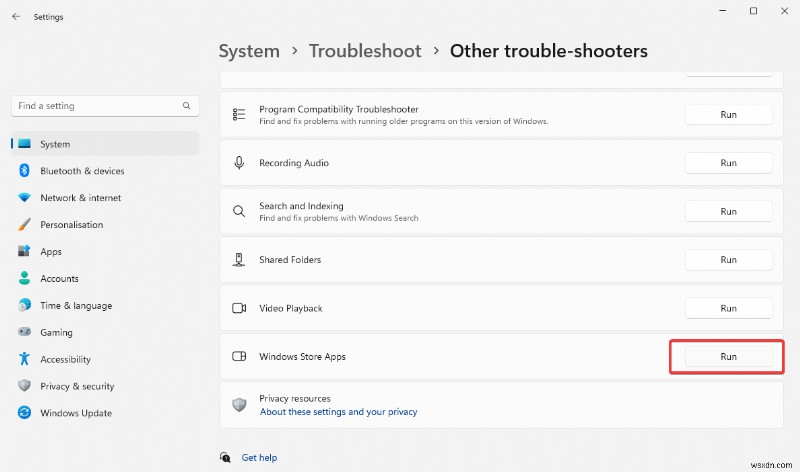Click the Search and Indexing title
The height and width of the screenshot is (472, 800).
[301, 206]
